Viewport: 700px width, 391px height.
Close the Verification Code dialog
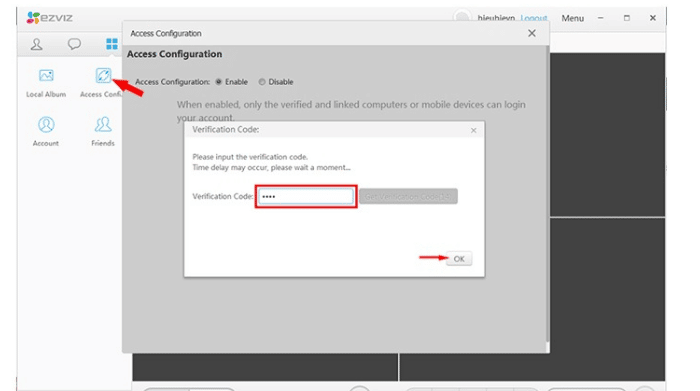click(473, 130)
